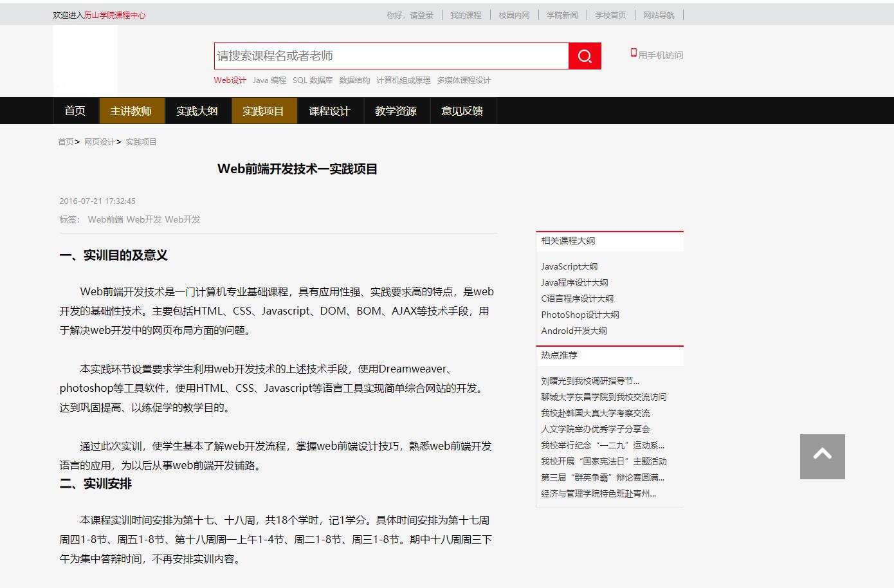This screenshot has width=894, height=588.
Task: Click the 首页 breadcrumb link
Action: coord(66,142)
